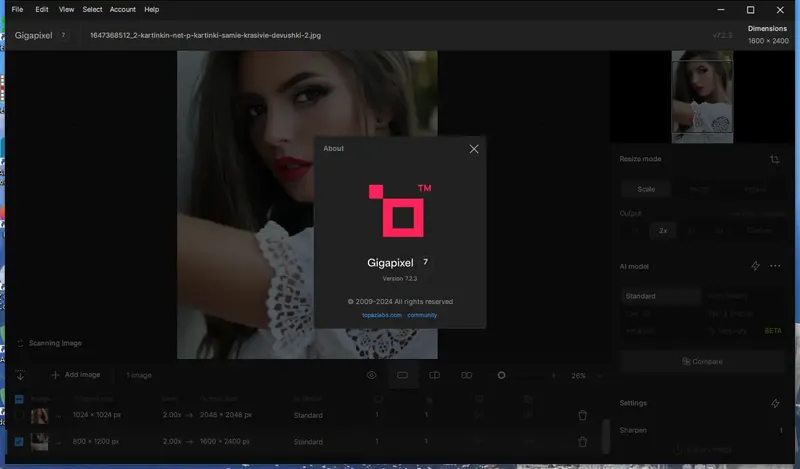This screenshot has height=469, width=800.
Task: Close the About dialog
Action: pyautogui.click(x=473, y=149)
